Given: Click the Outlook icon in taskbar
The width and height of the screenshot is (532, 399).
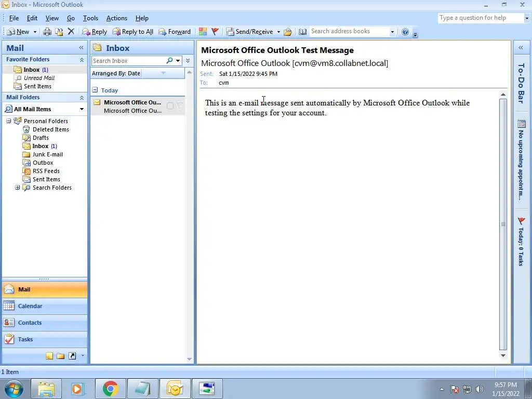Looking at the screenshot, I should point(175,389).
